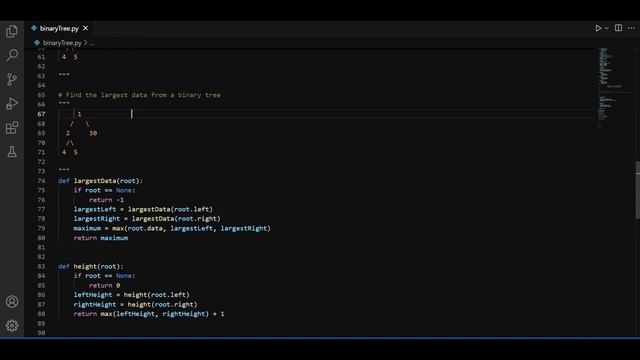Close the binaryTree.py tab

point(85,28)
